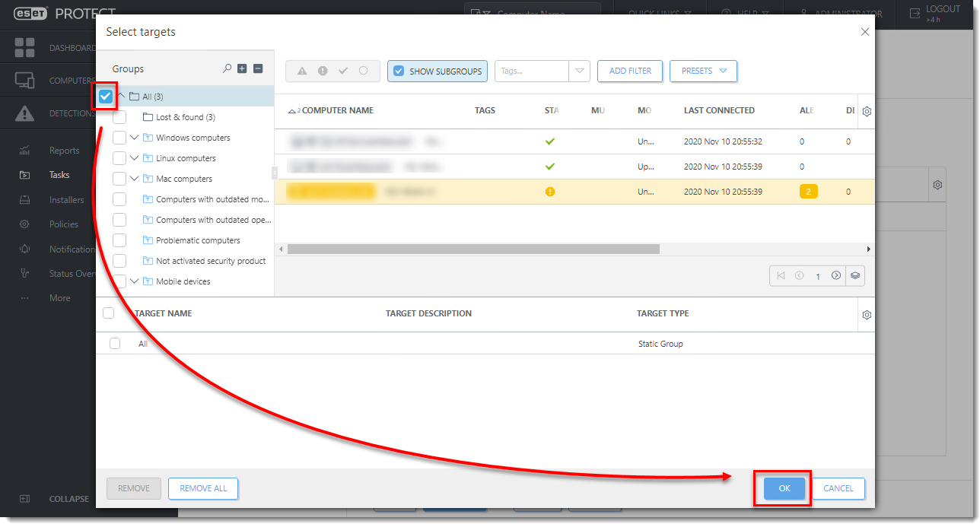Close the Select targets dialog
The height and width of the screenshot is (524, 980).
[864, 32]
